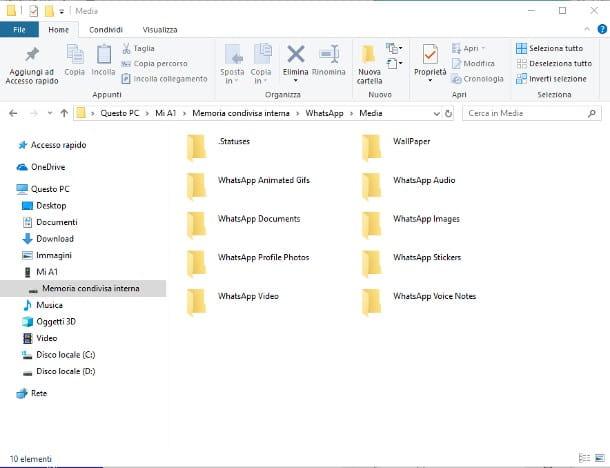
Task: Expand the Proprietà dropdown arrow
Action: point(430,81)
